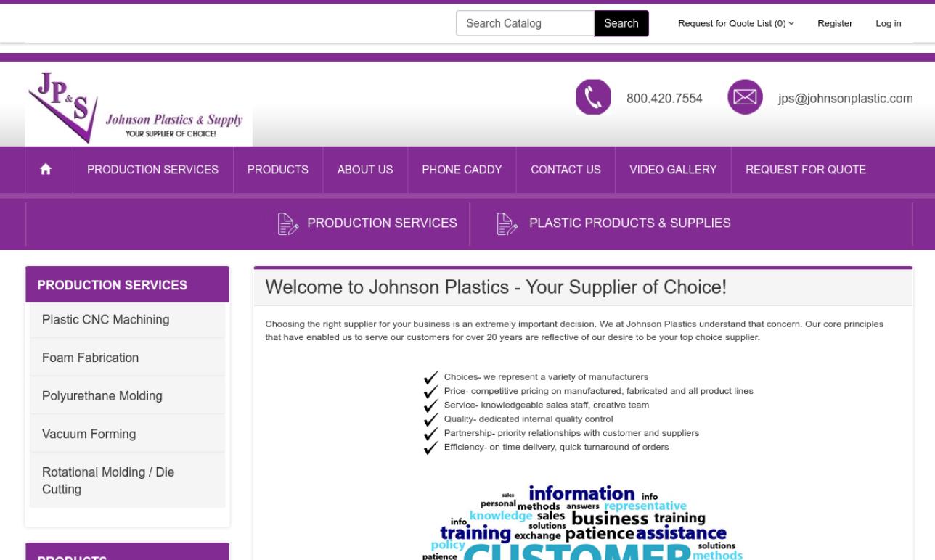Click the 'Price- competitive pricing' bullet text
The height and width of the screenshot is (560, 935).
pos(598,391)
